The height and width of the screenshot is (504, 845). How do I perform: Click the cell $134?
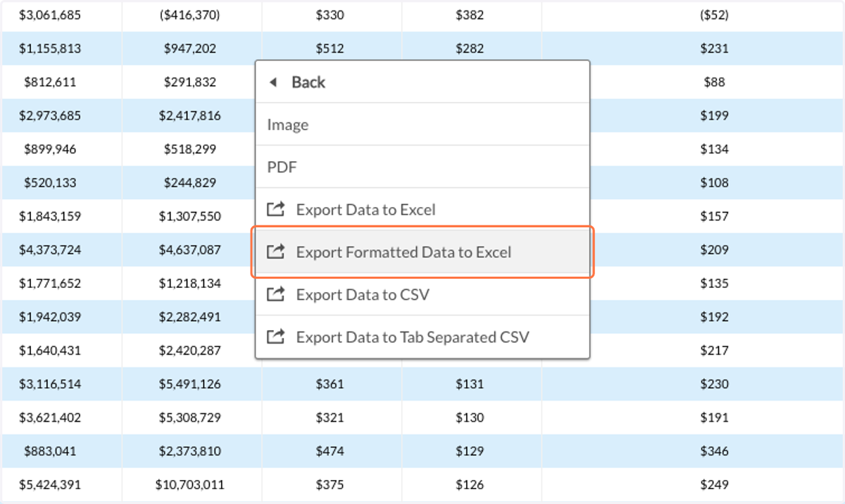pyautogui.click(x=714, y=149)
